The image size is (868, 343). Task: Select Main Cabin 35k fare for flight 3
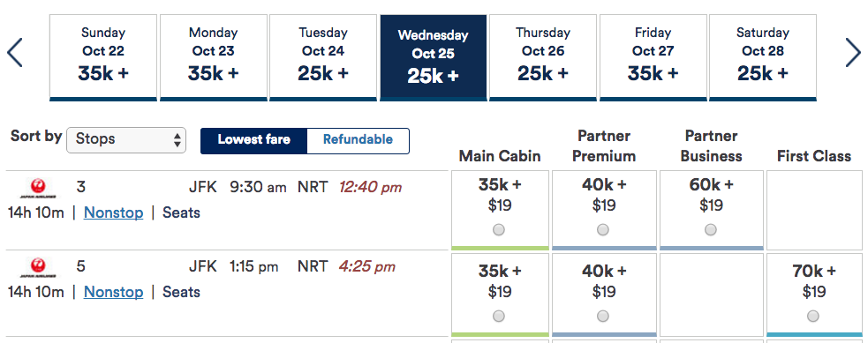[499, 230]
